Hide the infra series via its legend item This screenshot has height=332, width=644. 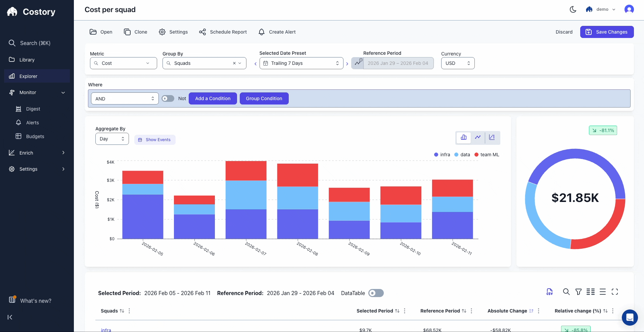pos(443,155)
